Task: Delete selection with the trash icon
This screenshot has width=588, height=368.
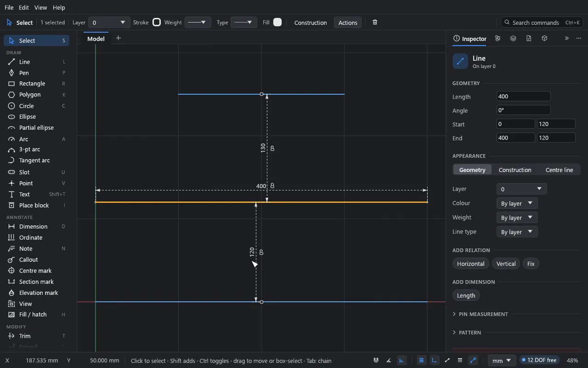Action: pyautogui.click(x=375, y=23)
